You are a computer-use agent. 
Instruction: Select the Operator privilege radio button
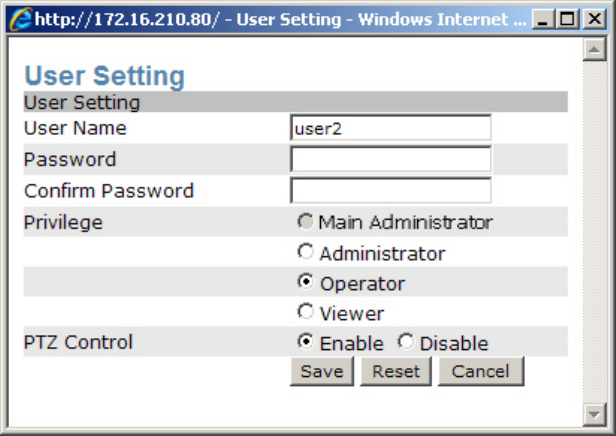pos(306,282)
